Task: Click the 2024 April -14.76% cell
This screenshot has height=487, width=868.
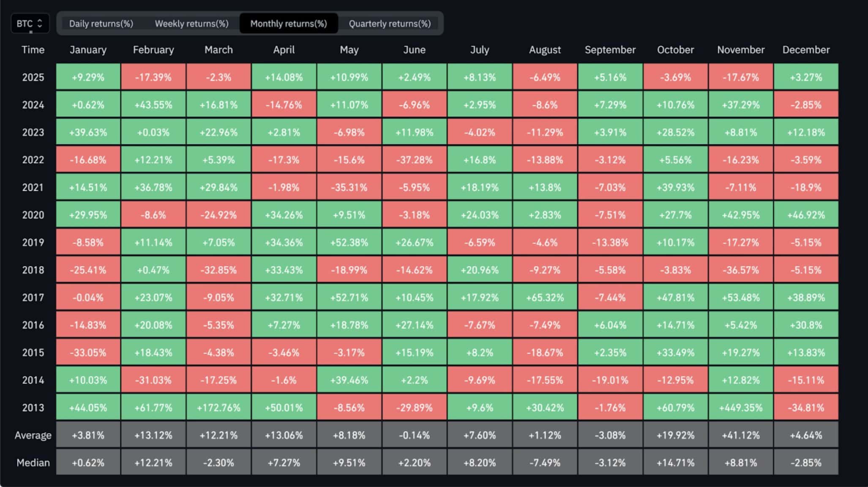Action: 284,105
